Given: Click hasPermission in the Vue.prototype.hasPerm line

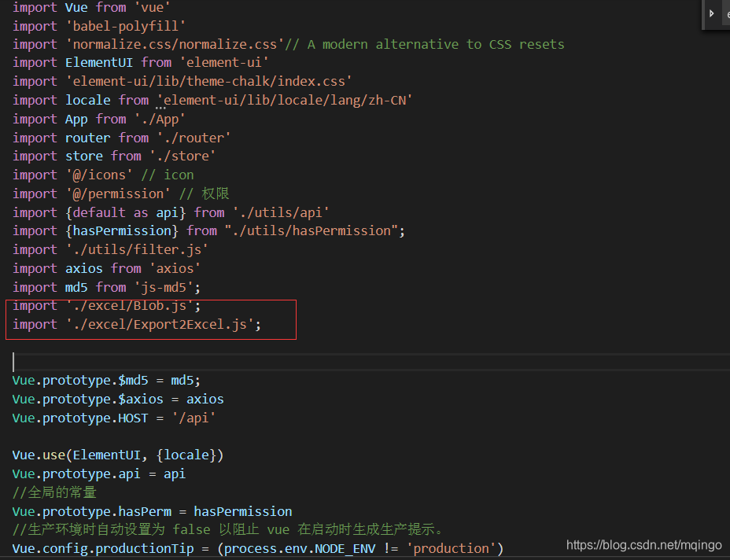Looking at the screenshot, I should (x=243, y=511).
